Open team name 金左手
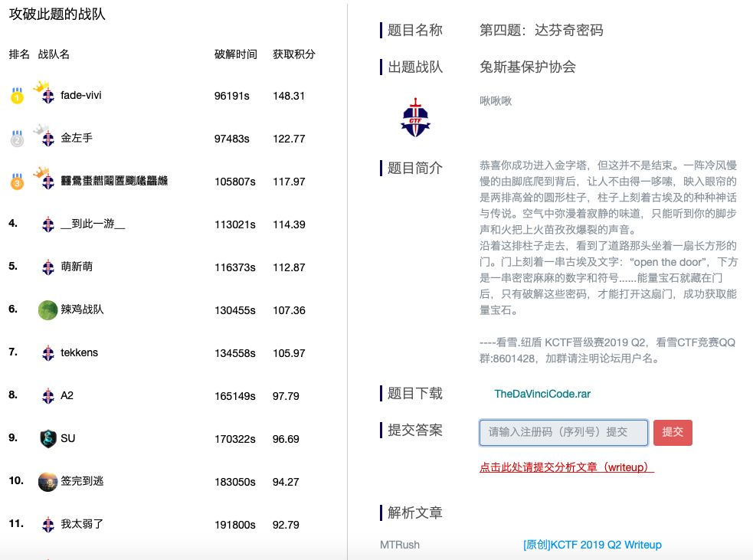 77,138
